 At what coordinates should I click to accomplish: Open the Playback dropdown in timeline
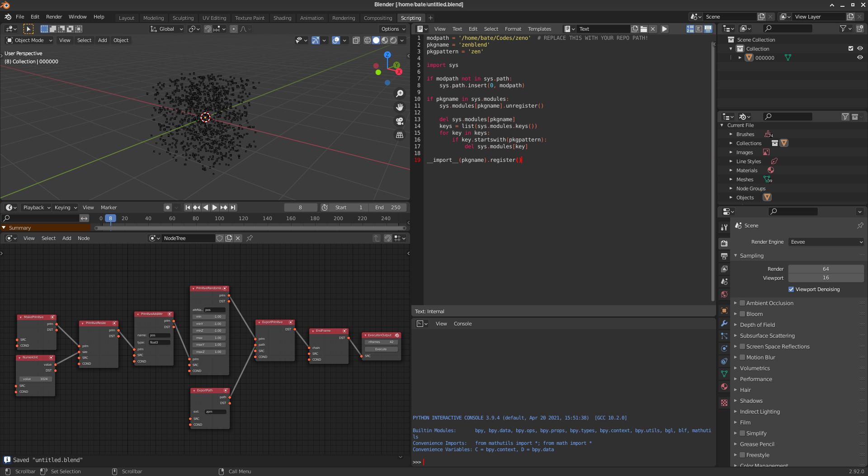(36, 207)
